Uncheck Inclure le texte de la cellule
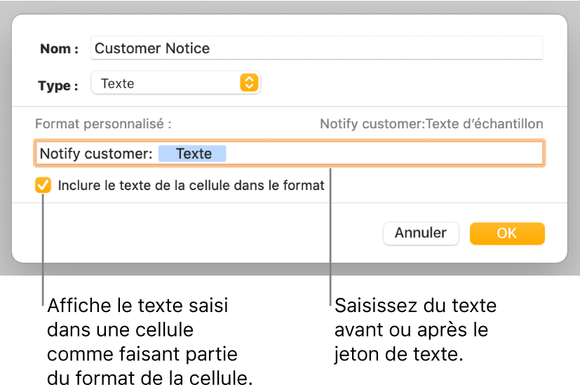 [43, 185]
